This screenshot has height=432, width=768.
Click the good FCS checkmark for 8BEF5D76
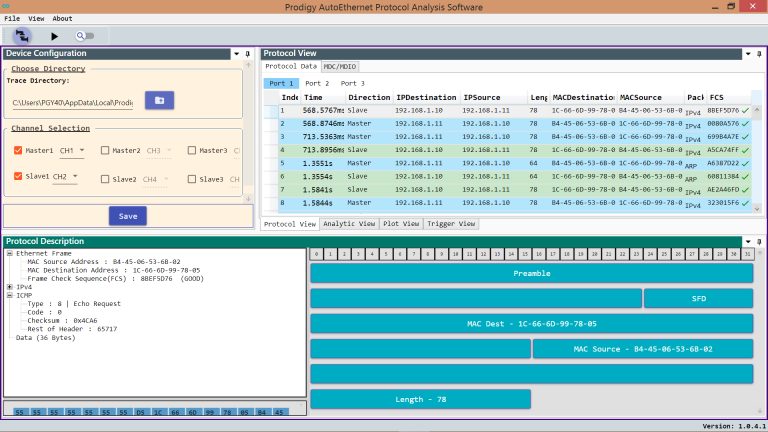pos(745,111)
